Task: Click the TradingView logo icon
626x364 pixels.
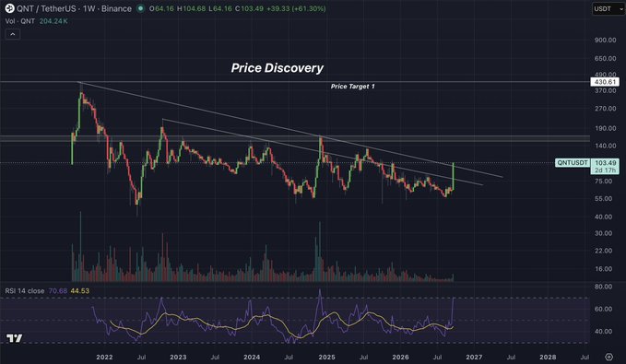Action: pyautogui.click(x=15, y=338)
